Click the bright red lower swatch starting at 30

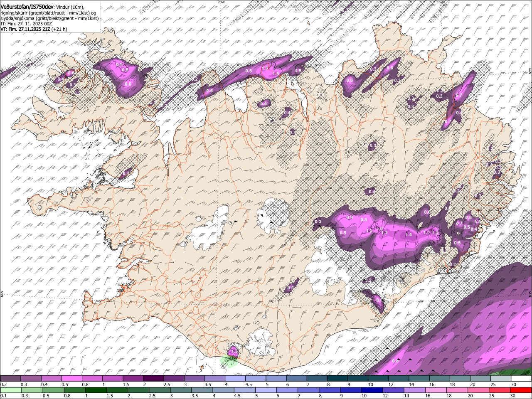pos(520,390)
